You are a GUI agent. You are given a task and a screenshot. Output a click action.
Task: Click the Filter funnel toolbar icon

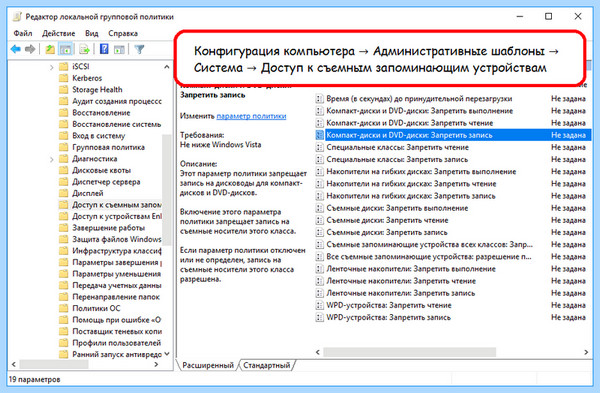(139, 49)
